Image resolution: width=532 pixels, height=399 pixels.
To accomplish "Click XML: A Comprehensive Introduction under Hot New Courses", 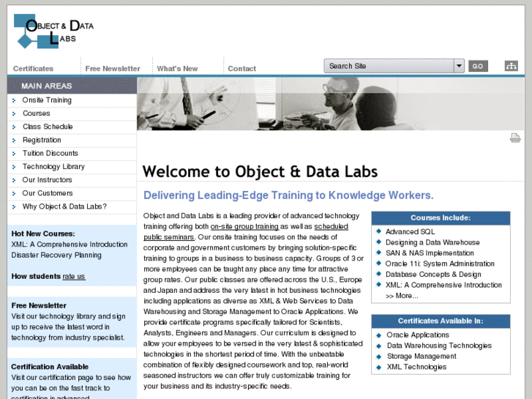I will coord(70,245).
